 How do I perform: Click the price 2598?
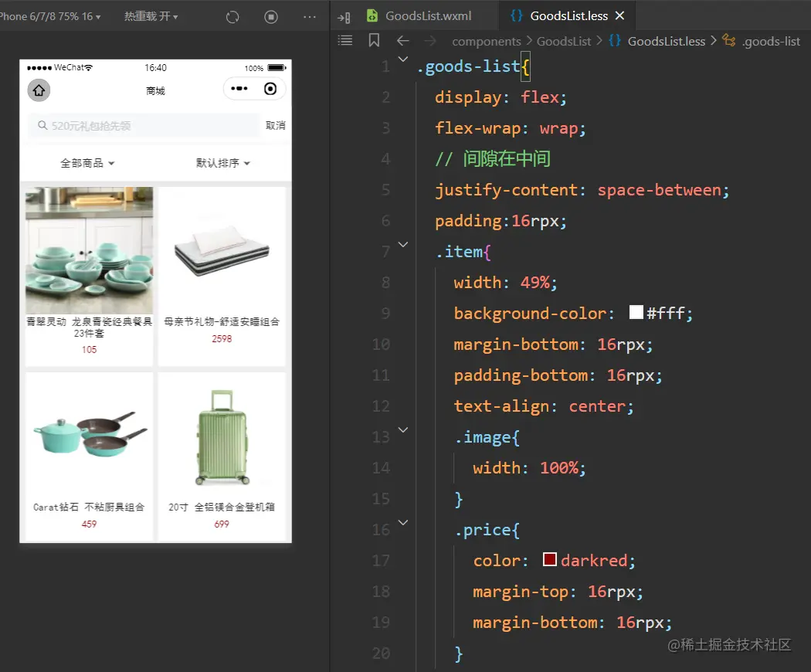click(222, 339)
